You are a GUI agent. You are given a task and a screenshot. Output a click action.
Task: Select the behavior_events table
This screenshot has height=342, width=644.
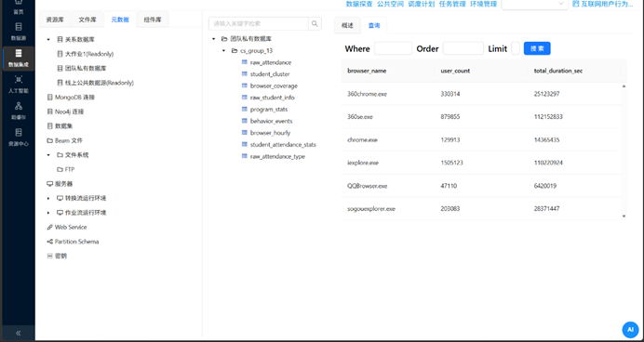271,121
